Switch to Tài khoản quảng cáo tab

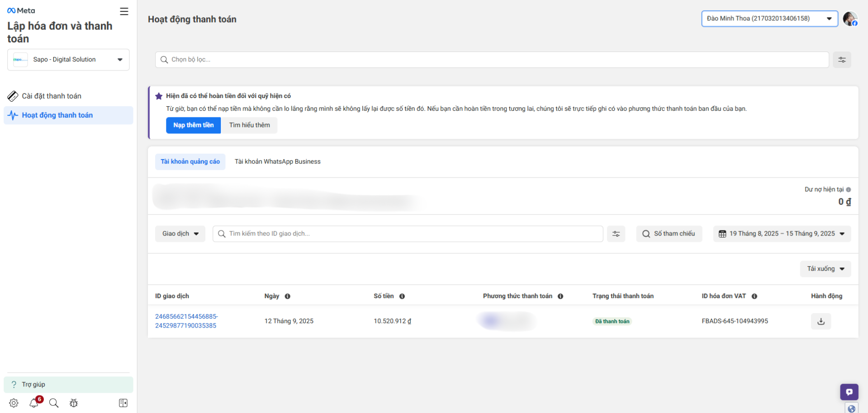190,162
